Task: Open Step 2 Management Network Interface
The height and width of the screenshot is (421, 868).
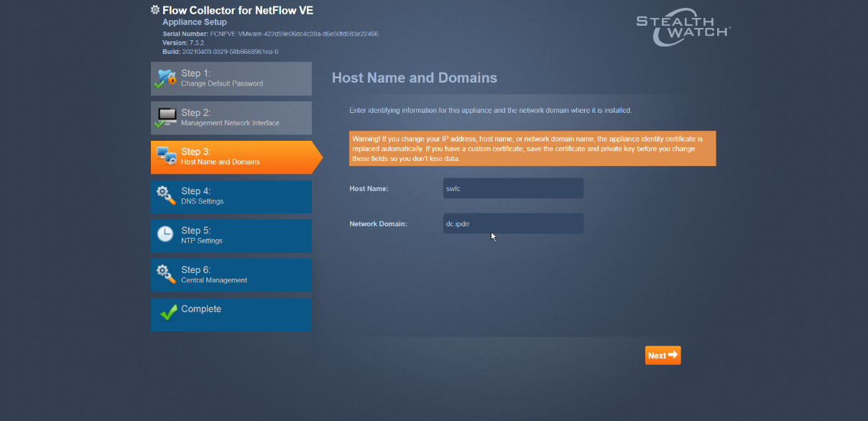Action: (230, 117)
